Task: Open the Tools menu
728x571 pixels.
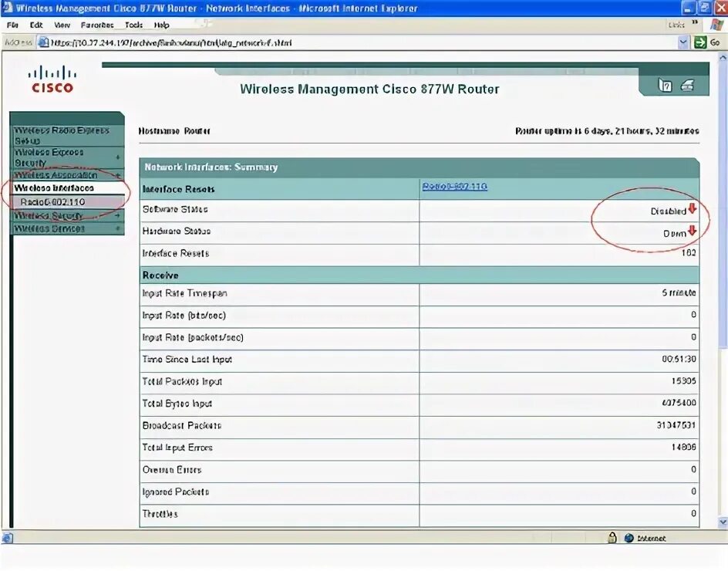Action: coord(133,25)
